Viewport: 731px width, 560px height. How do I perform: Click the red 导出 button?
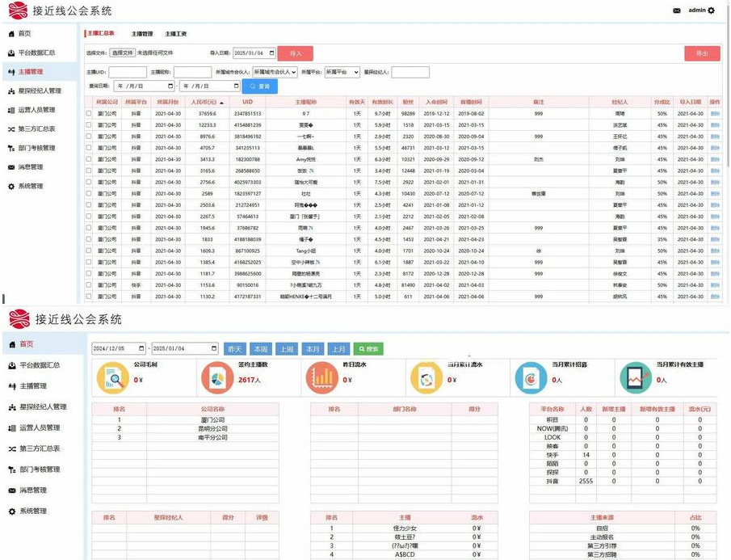[x=702, y=53]
